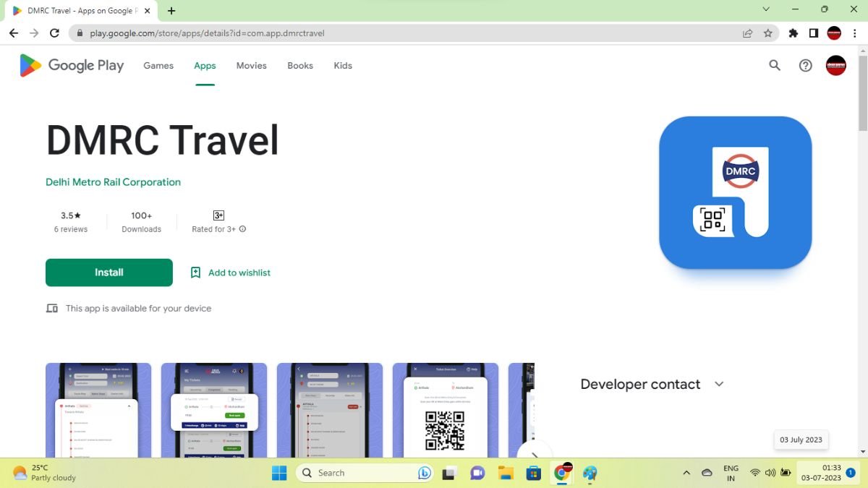The image size is (868, 488).
Task: Open a new browser tab
Action: [171, 11]
